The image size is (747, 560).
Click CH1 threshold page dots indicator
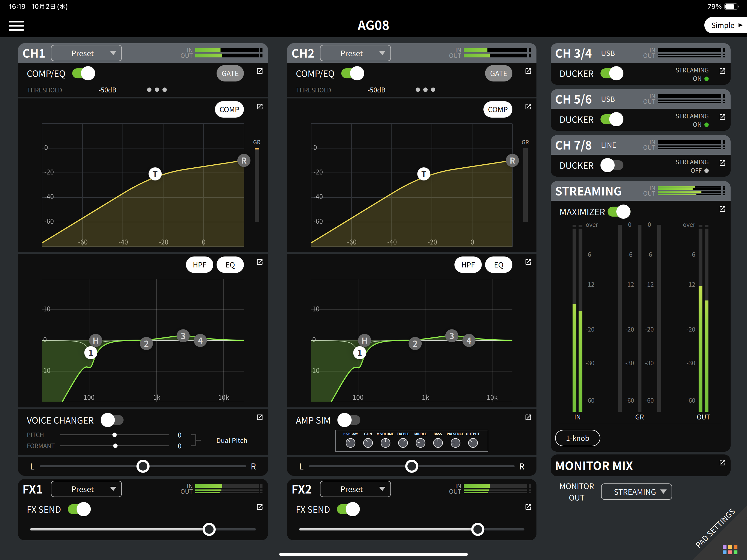[157, 89]
